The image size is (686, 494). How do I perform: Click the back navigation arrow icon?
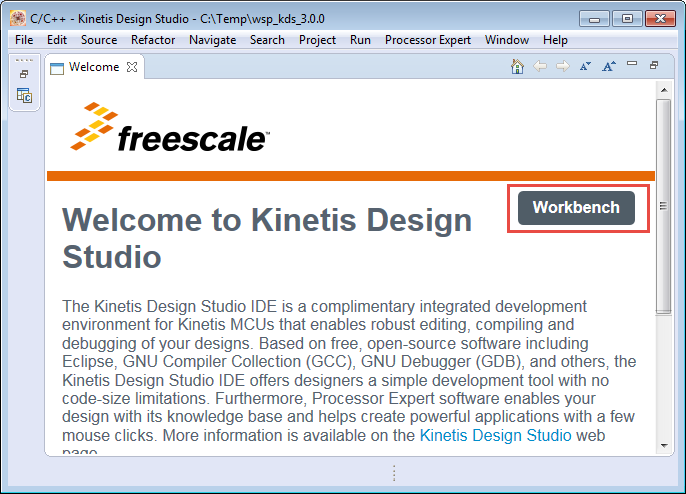coord(540,67)
